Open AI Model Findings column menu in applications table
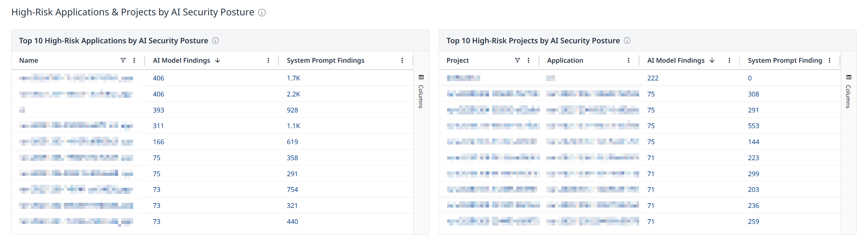 point(268,60)
